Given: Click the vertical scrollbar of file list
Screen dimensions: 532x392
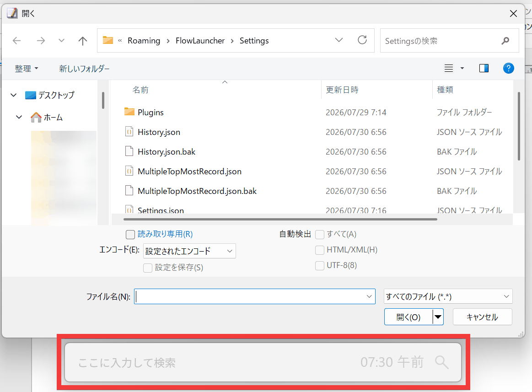Looking at the screenshot, I should [x=519, y=126].
